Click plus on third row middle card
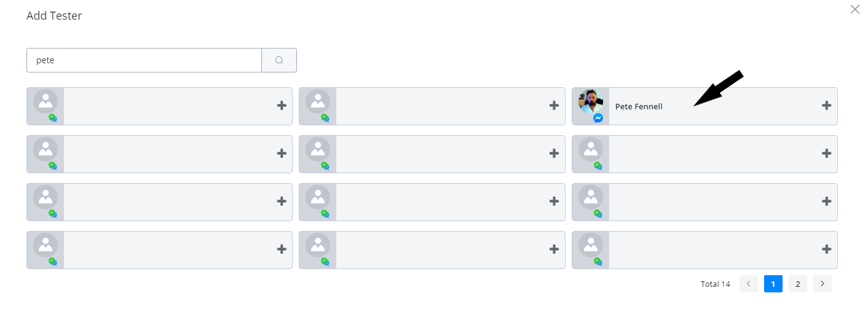 pos(554,201)
